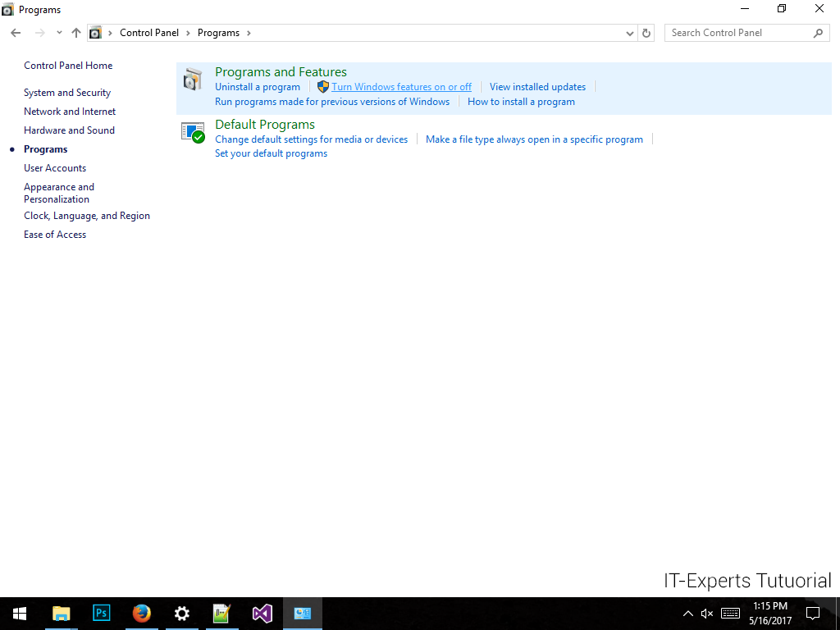Image resolution: width=840 pixels, height=630 pixels.
Task: Open Uninstall a program link
Action: click(x=258, y=87)
